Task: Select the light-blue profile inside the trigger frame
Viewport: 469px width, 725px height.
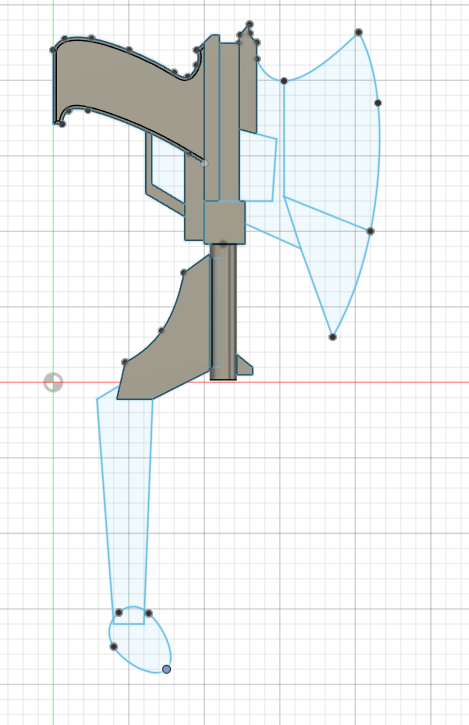Action: click(x=168, y=169)
